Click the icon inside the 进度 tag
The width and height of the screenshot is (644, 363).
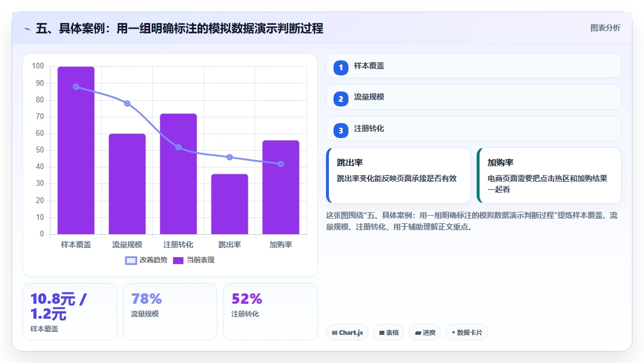coord(417,333)
